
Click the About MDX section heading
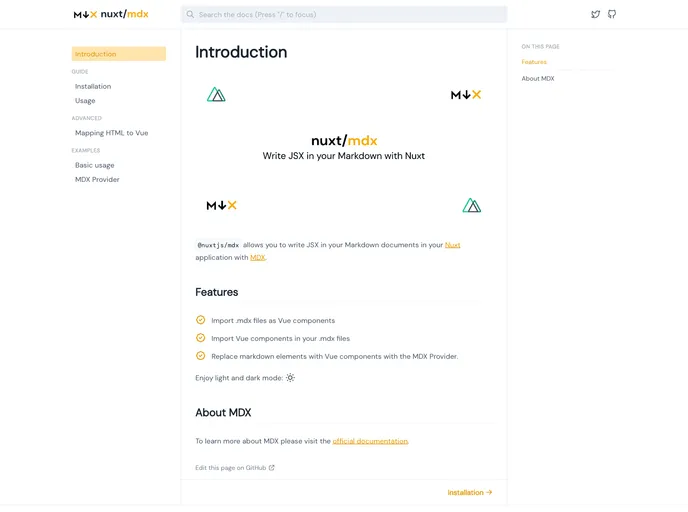click(x=223, y=412)
